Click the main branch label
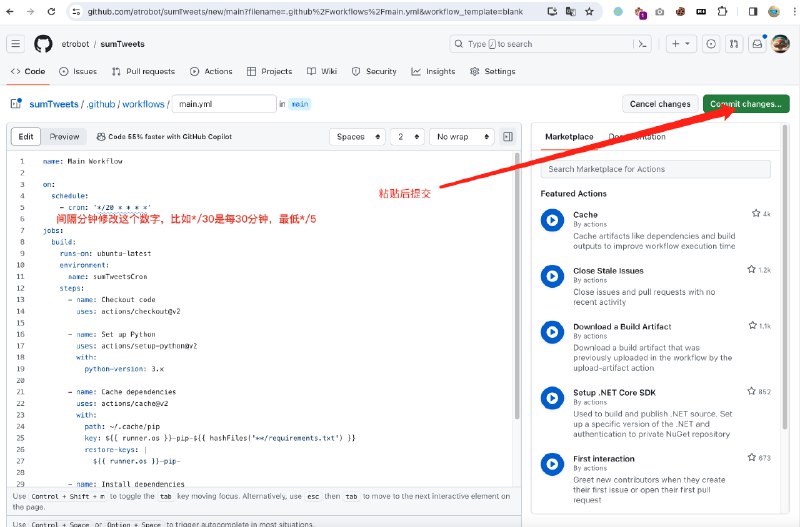Image resolution: width=800 pixels, height=527 pixels. click(299, 104)
